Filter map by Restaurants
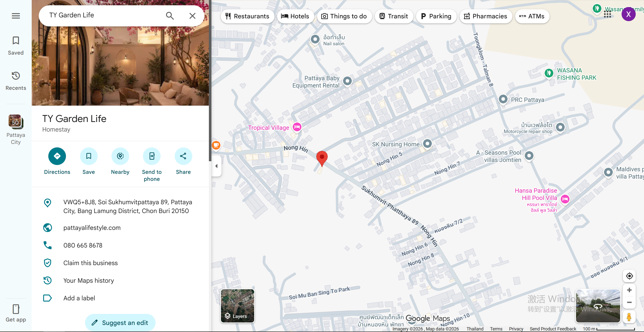This screenshot has width=644, height=332. [248, 16]
